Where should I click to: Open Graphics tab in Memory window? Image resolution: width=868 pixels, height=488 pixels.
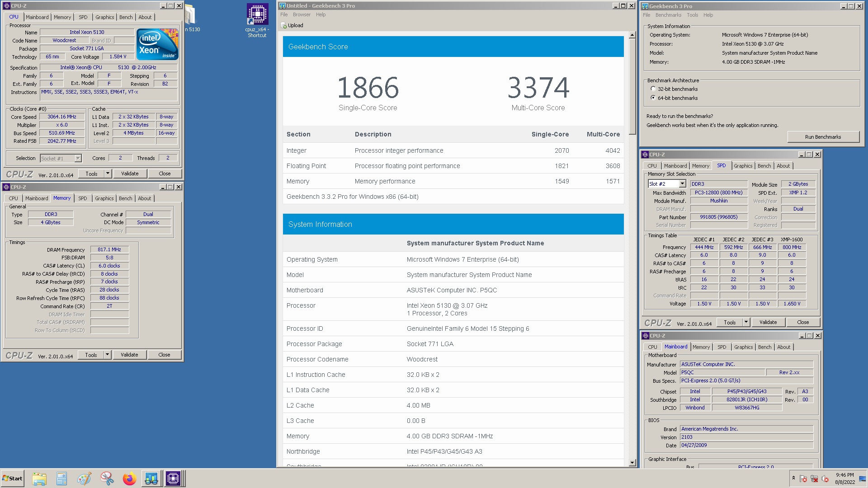click(x=104, y=198)
